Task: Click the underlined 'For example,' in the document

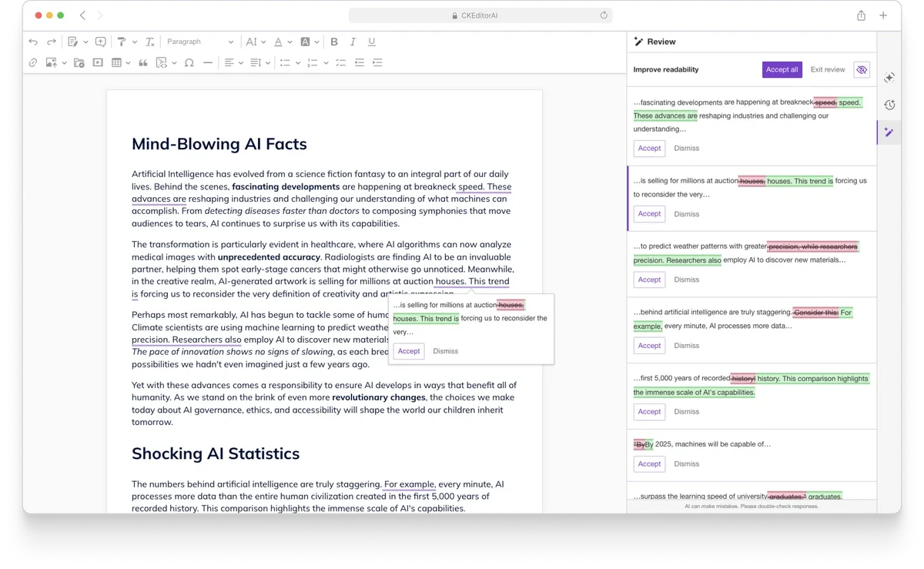Action: [x=410, y=484]
